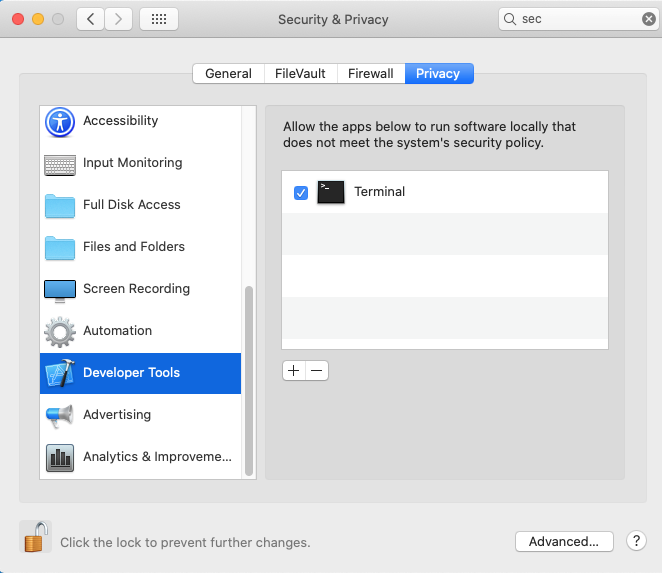Clear the search field with X icon
Viewport: 662px width, 573px height.
[x=648, y=19]
